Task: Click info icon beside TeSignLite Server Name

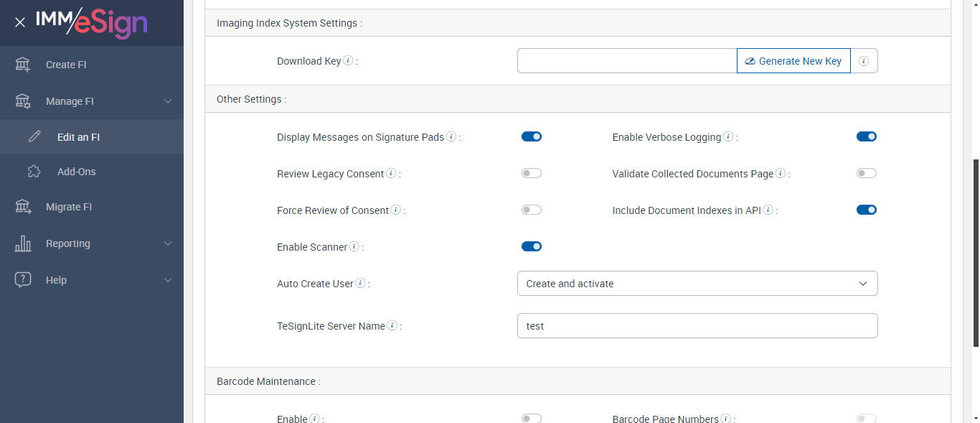Action: tap(392, 325)
